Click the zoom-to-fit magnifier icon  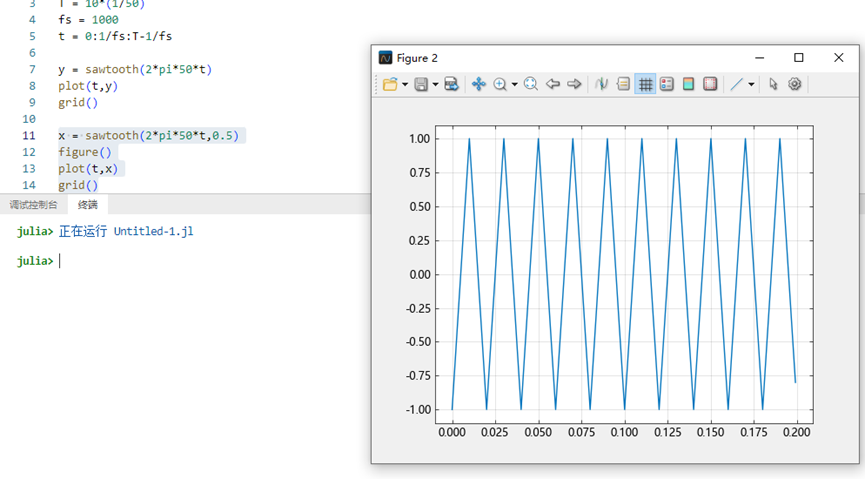531,84
